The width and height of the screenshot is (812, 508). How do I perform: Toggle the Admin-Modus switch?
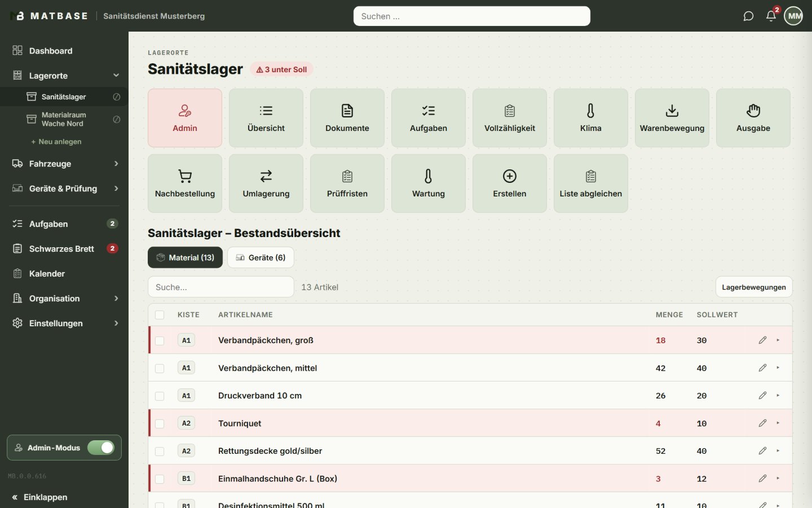pyautogui.click(x=101, y=448)
